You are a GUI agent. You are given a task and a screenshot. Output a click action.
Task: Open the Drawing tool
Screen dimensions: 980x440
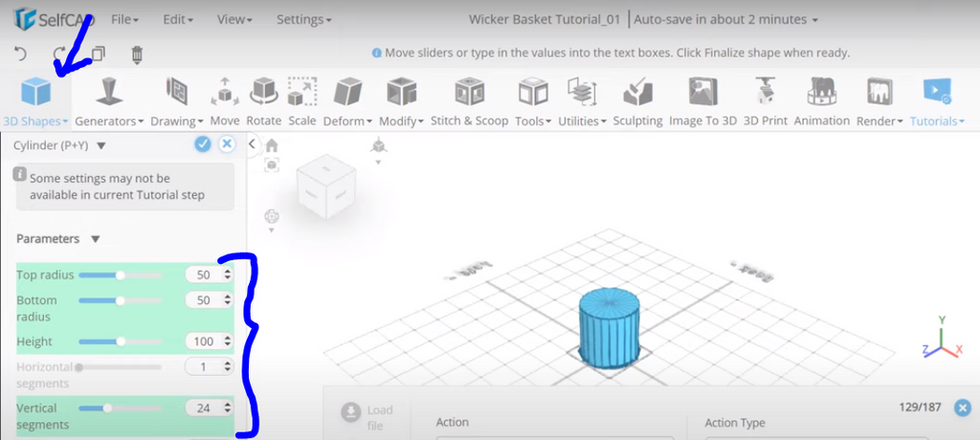click(x=177, y=102)
